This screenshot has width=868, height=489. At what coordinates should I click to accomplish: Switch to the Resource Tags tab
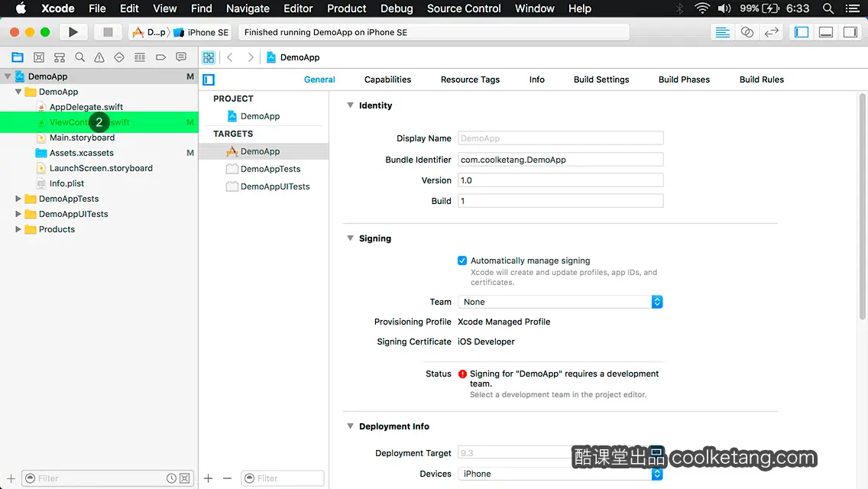(470, 79)
